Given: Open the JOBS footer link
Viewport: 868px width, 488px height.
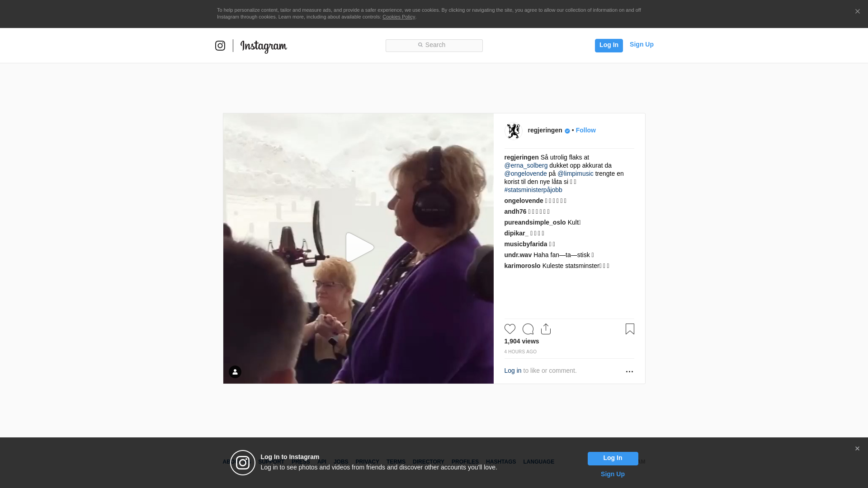Looking at the screenshot, I should [x=341, y=462].
